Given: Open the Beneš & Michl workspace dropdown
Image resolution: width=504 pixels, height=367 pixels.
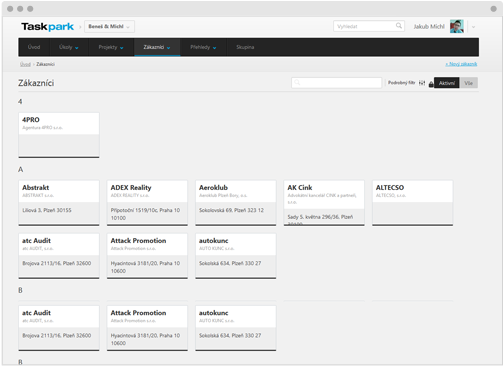Looking at the screenshot, I should click(109, 27).
